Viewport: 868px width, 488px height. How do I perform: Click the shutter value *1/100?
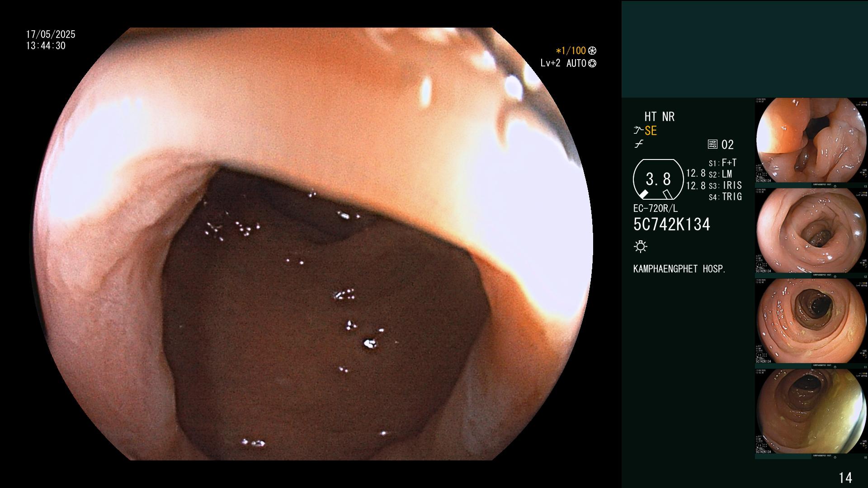click(x=571, y=51)
